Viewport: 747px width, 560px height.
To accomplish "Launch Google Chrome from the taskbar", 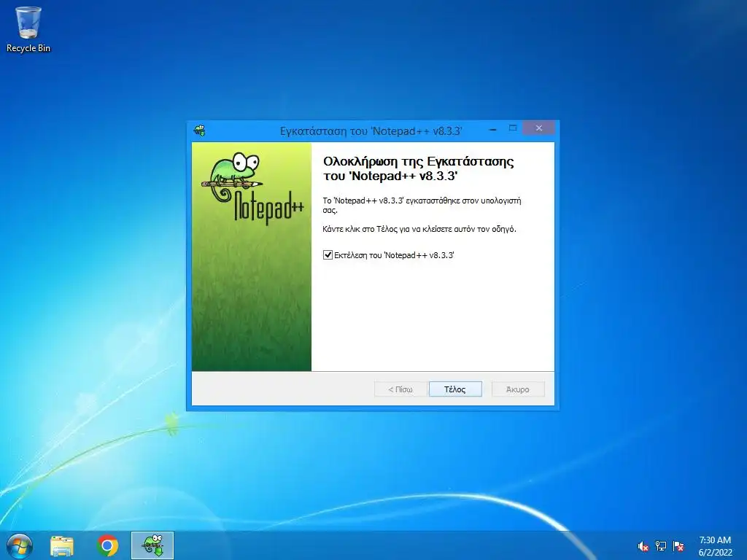I will 108,545.
